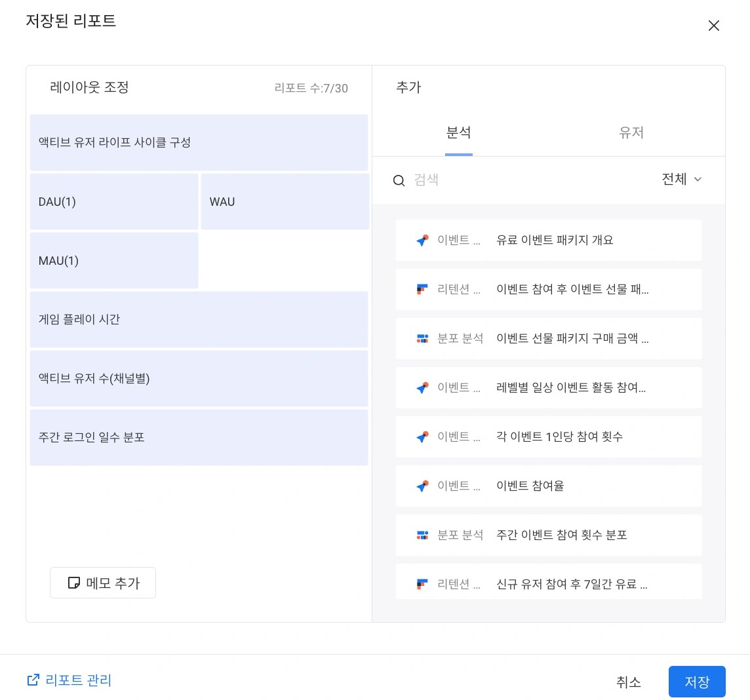Add report 신규 유저 참여 후 7일간 유료
Screen dimensions: 750x700
tap(549, 582)
